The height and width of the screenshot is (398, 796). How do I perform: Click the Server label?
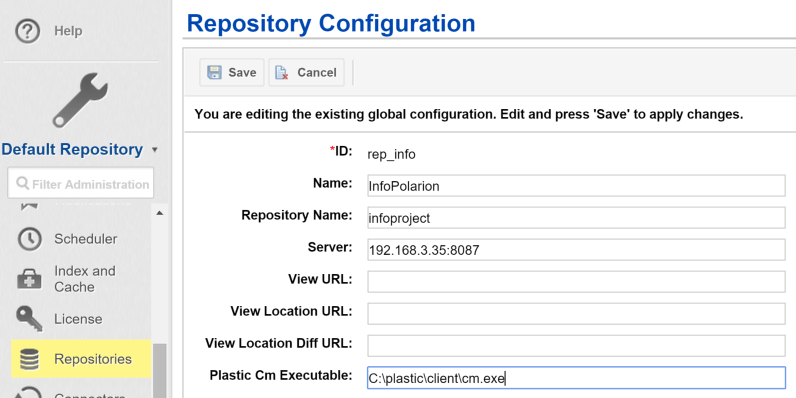330,247
